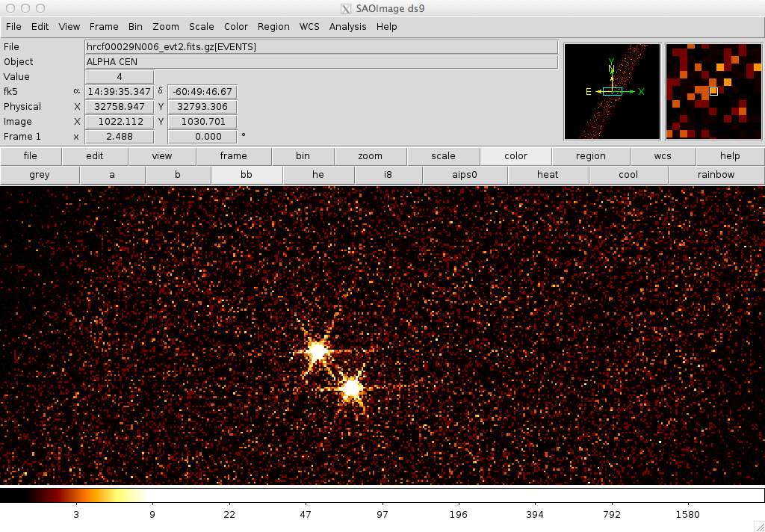
Task: Apply the heat colormap
Action: pos(548,175)
